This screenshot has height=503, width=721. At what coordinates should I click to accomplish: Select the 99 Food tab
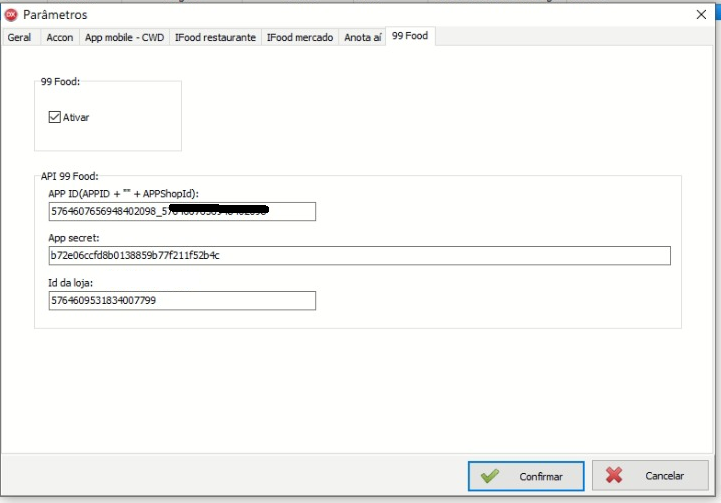point(410,36)
